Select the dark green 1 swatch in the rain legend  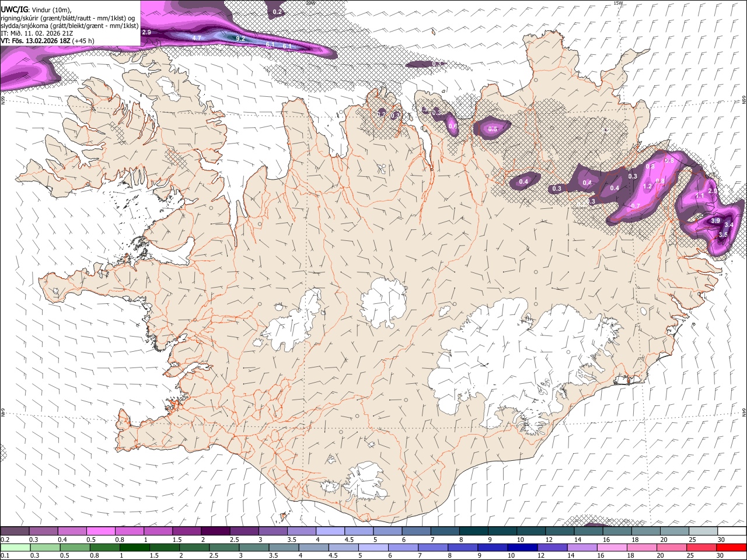(x=134, y=547)
